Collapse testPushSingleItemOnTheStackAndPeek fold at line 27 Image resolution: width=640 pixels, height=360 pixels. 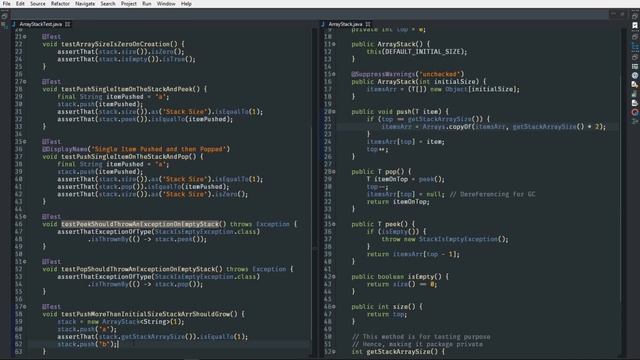pyautogui.click(x=25, y=82)
